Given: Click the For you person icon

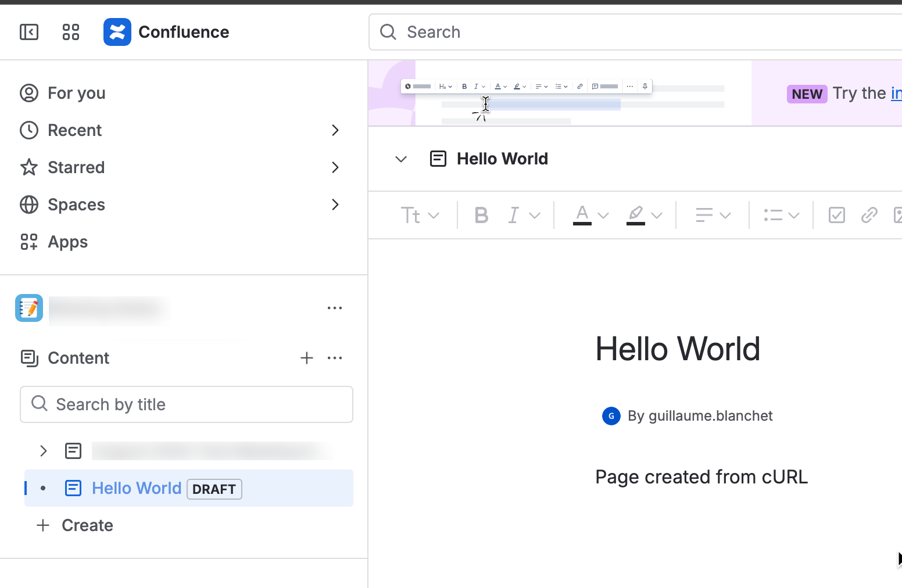Looking at the screenshot, I should (x=29, y=93).
